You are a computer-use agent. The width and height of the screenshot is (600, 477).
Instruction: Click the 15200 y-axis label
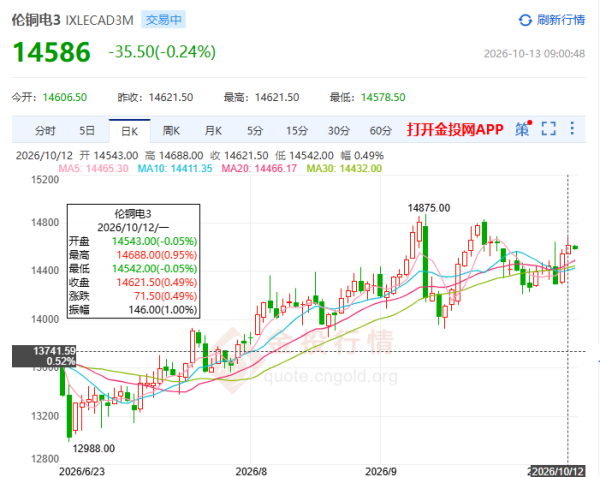tap(45, 179)
